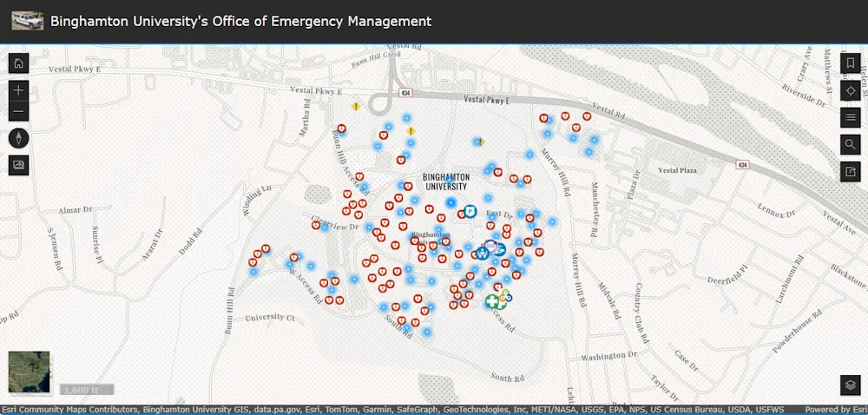Select the blue police badge P marker
Viewport: 868px width, 415px height.
click(470, 211)
